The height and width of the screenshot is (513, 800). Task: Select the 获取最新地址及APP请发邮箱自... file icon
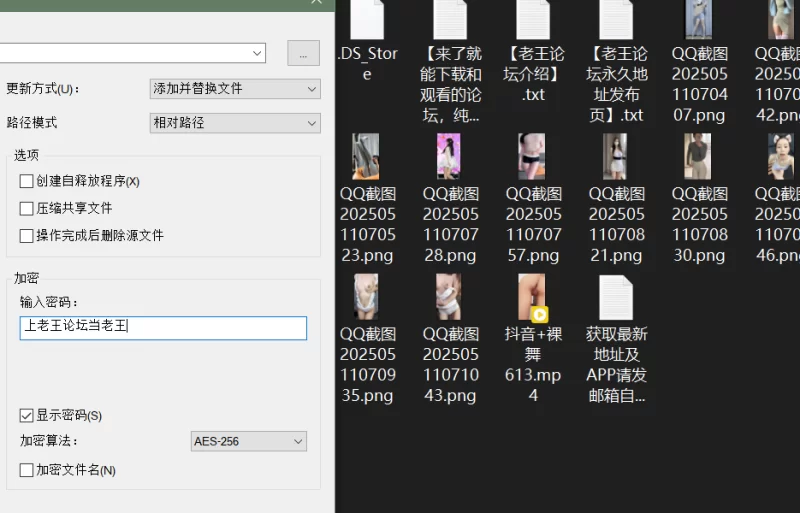click(616, 298)
